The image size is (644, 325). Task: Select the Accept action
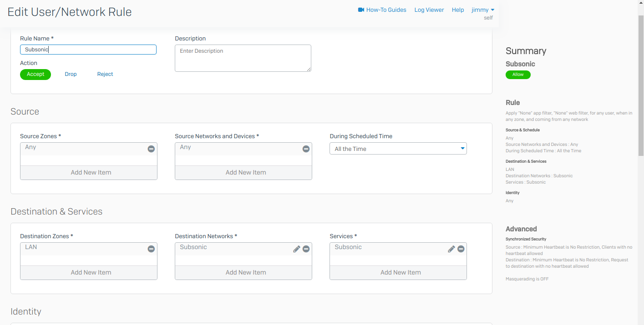35,74
